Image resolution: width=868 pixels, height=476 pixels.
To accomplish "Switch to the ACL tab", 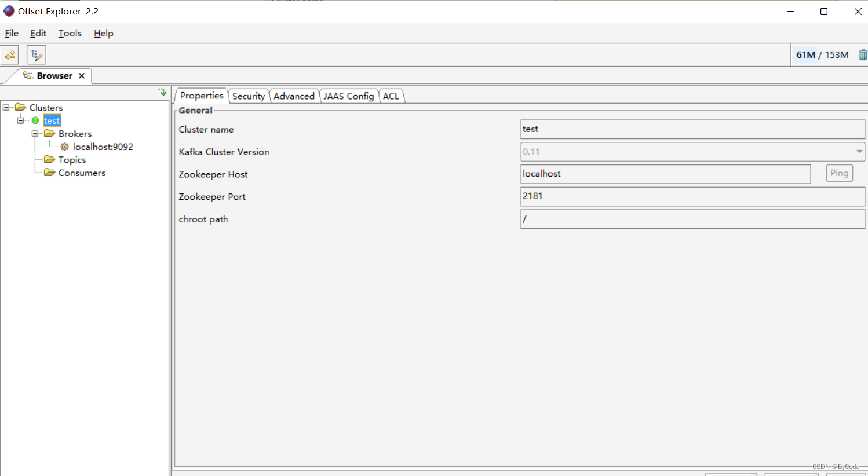I will pos(391,96).
